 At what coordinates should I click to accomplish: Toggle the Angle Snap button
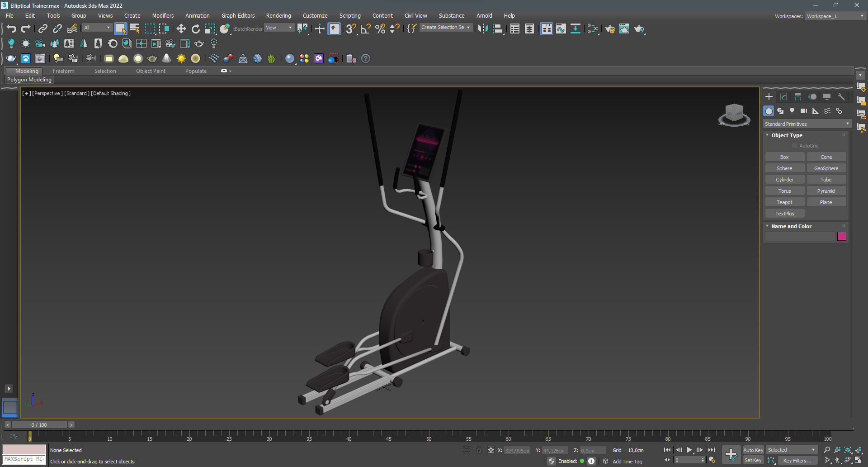366,29
